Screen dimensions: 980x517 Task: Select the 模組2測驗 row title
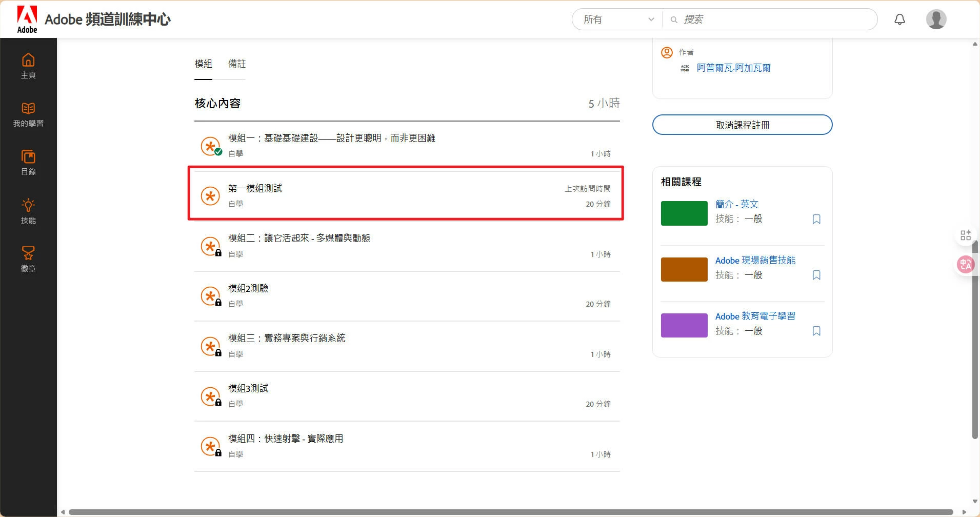point(248,288)
